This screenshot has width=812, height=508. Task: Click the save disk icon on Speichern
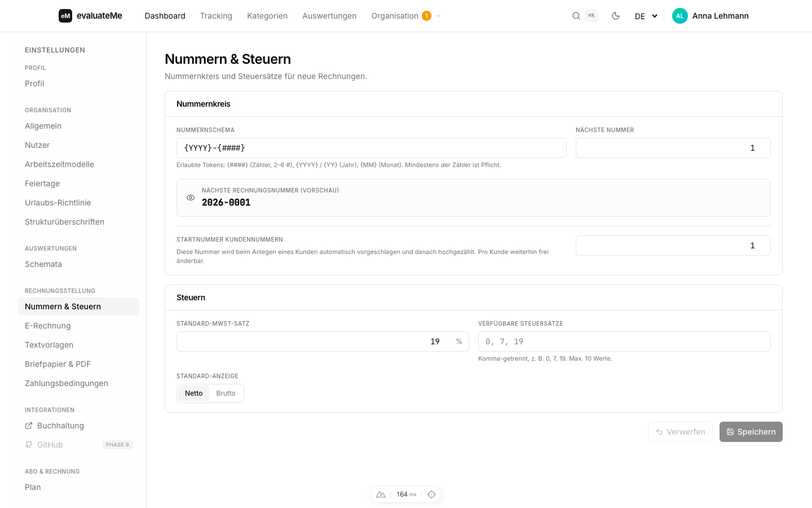pyautogui.click(x=730, y=432)
